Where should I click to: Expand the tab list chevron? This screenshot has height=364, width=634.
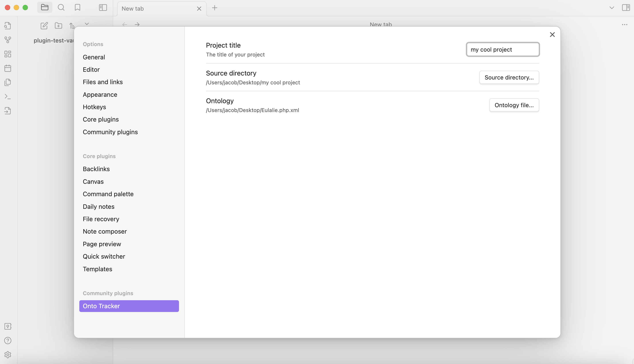tap(612, 8)
